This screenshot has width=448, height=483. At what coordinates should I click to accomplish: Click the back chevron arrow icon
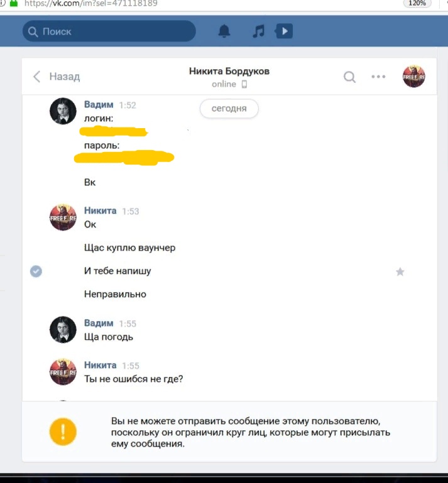coord(36,77)
